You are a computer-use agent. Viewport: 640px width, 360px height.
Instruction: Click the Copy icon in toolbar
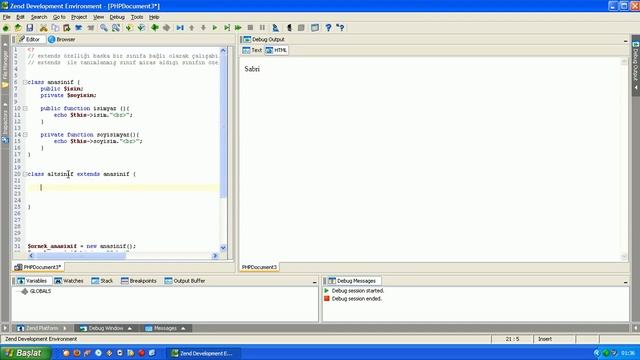pos(55,28)
